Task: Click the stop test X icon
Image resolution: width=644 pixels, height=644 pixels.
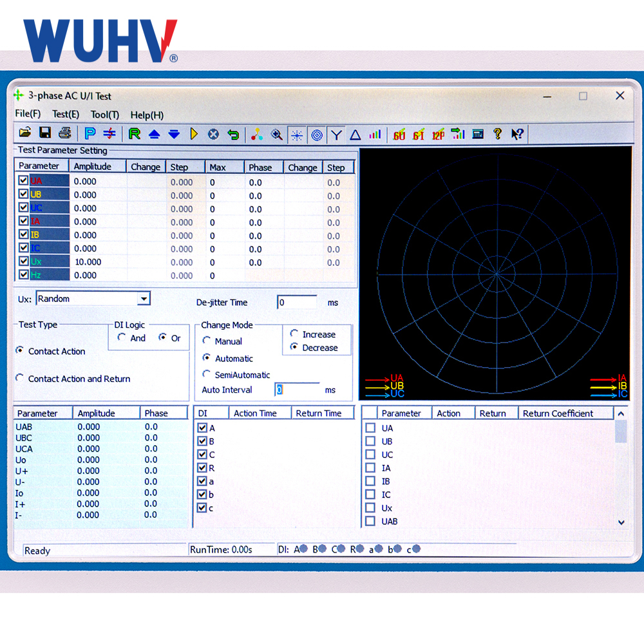Action: point(213,134)
